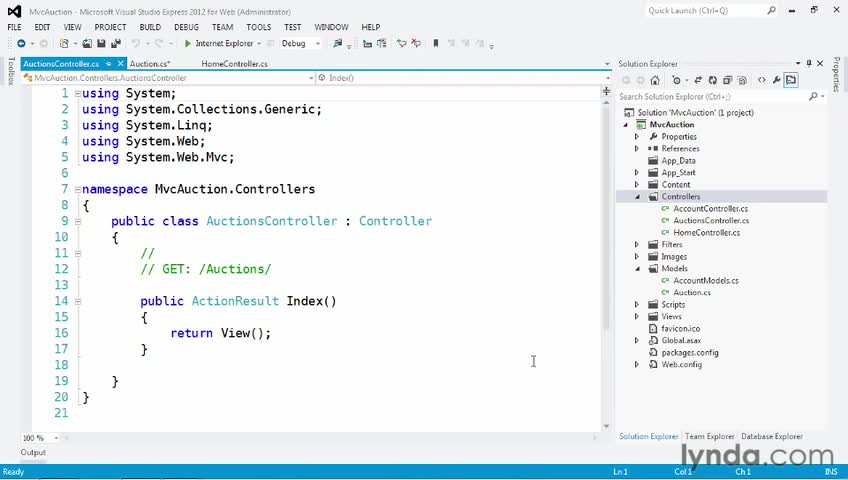The height and width of the screenshot is (480, 848).
Task: Open the Output panel tab
Action: [x=33, y=452]
